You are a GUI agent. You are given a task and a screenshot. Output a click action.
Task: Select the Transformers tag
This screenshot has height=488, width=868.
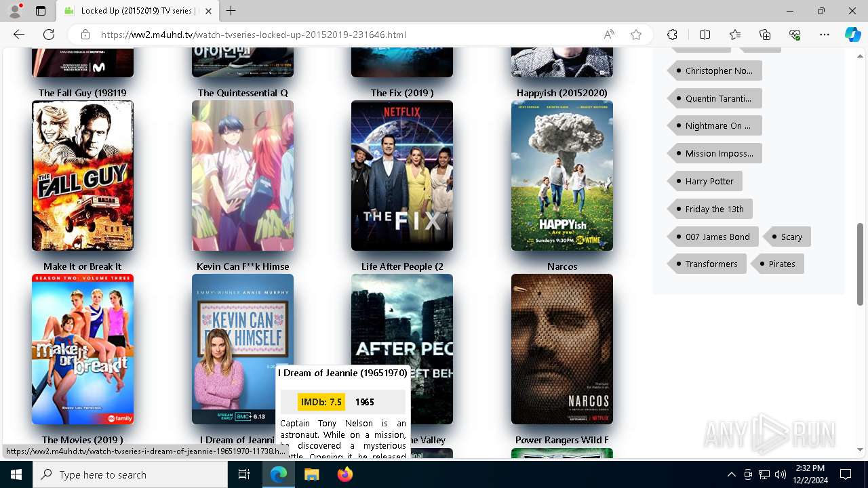pos(707,264)
